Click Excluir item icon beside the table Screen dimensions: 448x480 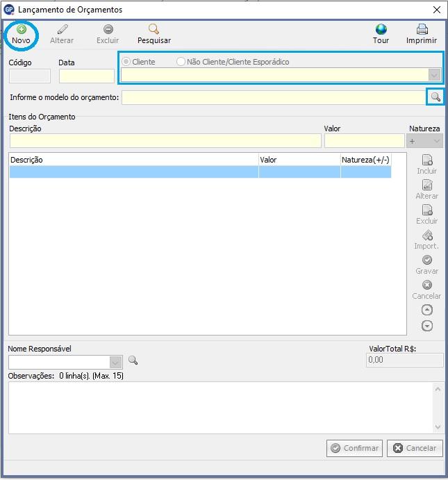click(427, 210)
